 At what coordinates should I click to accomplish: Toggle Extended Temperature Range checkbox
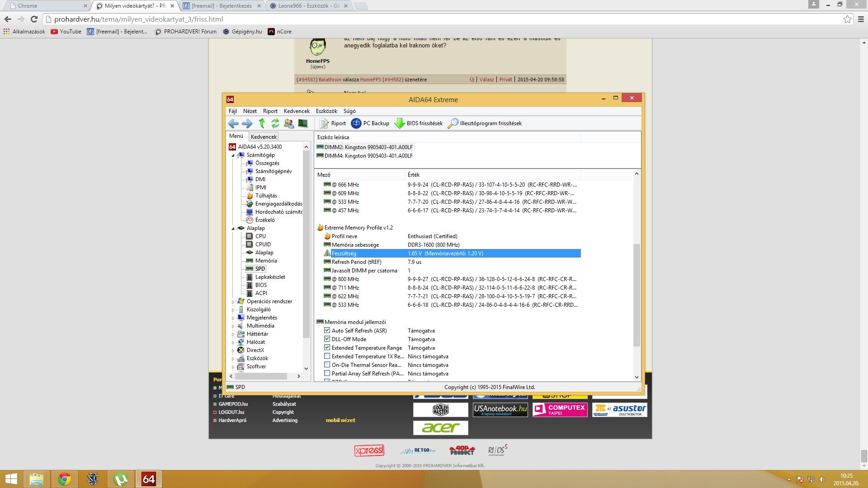pyautogui.click(x=327, y=347)
